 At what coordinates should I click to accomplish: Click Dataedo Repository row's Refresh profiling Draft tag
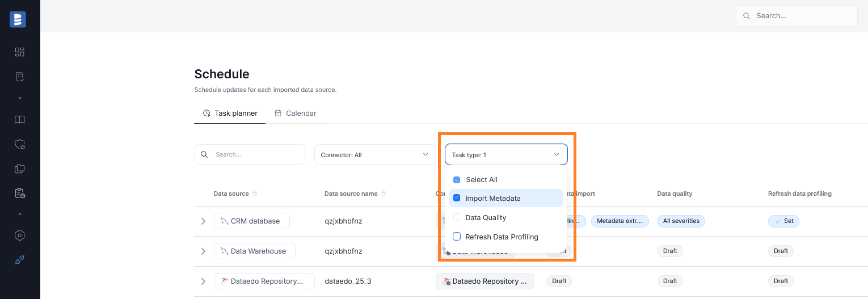point(781,281)
